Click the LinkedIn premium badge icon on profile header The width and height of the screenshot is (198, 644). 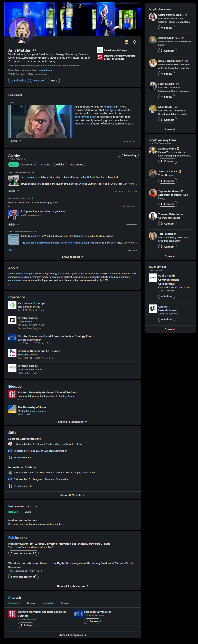[126, 42]
